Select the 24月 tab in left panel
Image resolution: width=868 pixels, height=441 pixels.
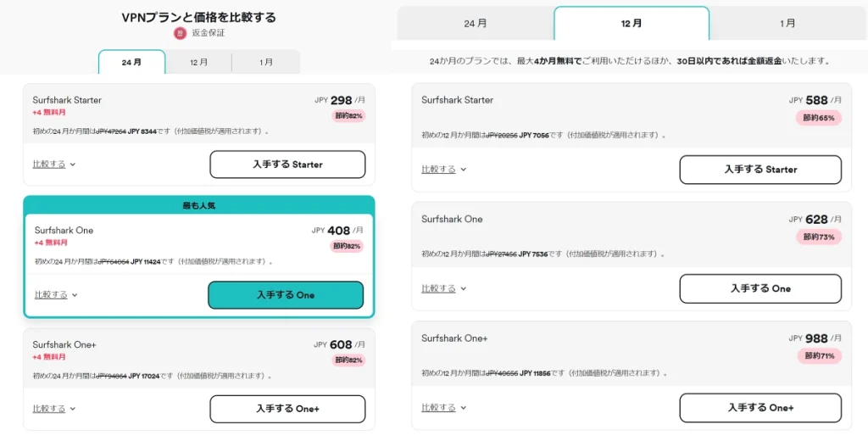tap(131, 62)
